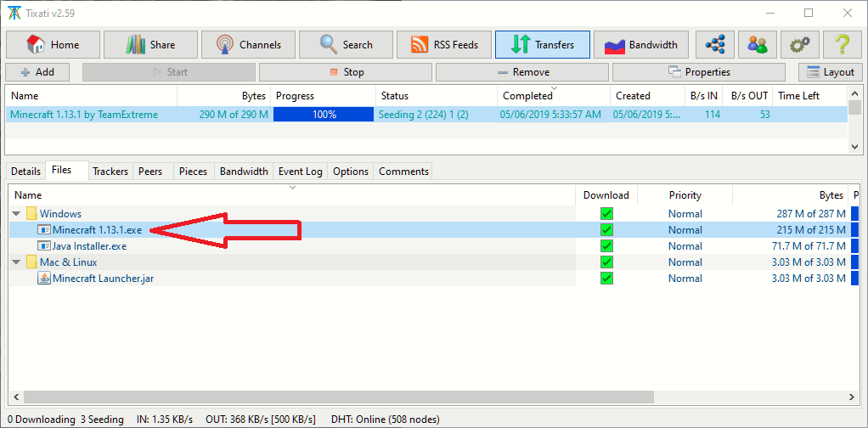
Task: Click the 3 Seeding status entry
Action: (x=103, y=420)
